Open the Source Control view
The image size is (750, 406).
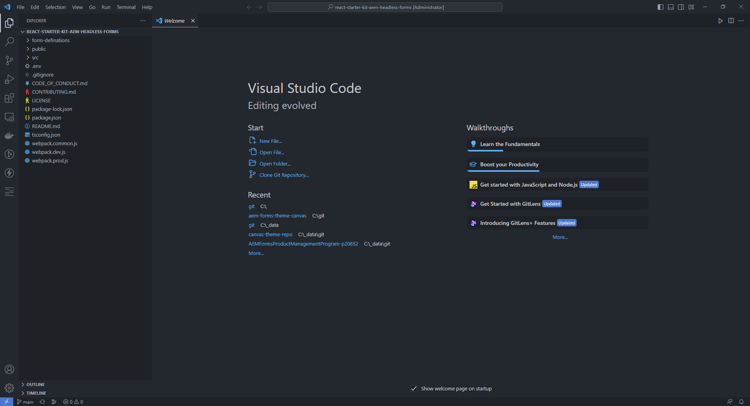click(9, 60)
